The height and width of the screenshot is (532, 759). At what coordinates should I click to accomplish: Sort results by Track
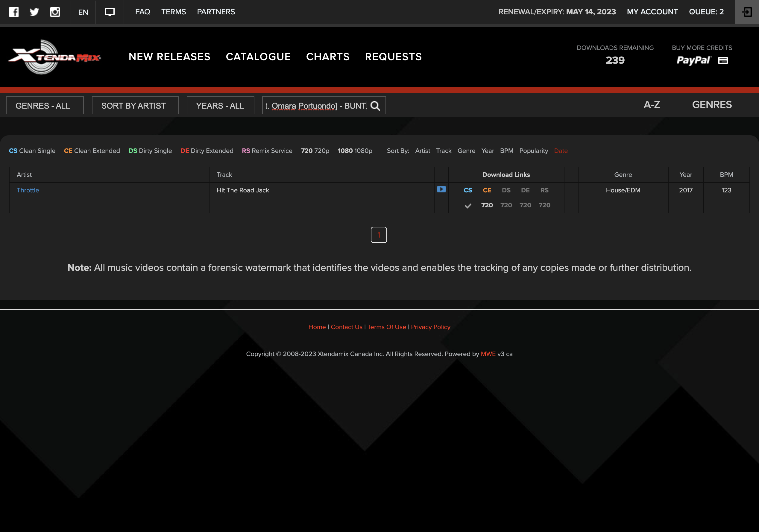444,151
